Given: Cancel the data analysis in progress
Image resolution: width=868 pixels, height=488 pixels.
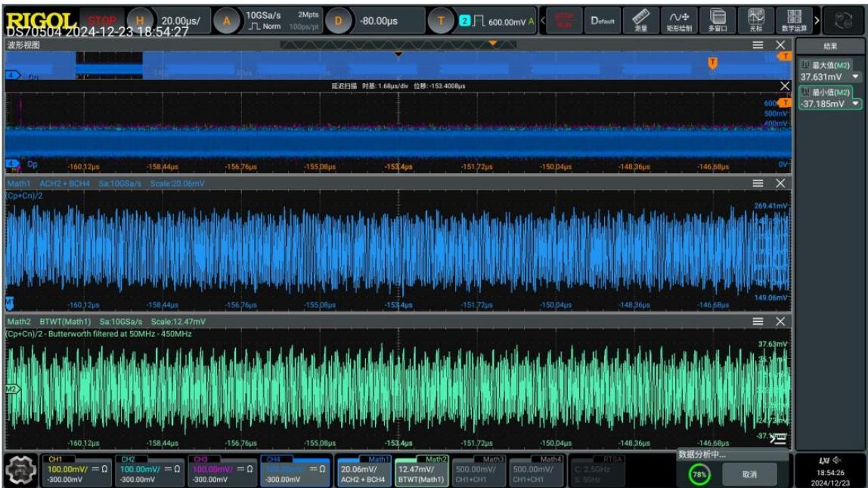Looking at the screenshot, I should tap(749, 474).
